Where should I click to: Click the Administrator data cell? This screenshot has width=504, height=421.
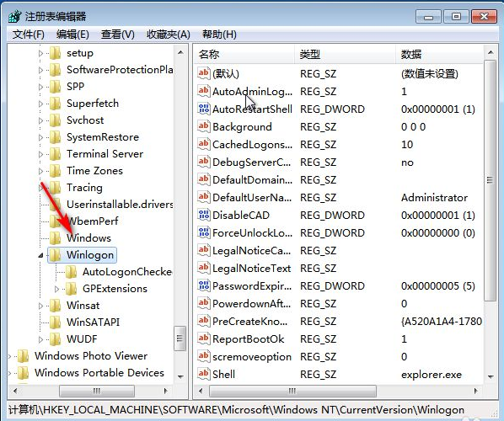point(434,197)
